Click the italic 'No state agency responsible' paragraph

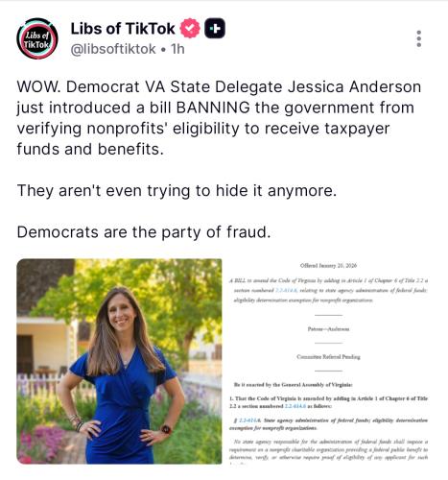coord(328,449)
